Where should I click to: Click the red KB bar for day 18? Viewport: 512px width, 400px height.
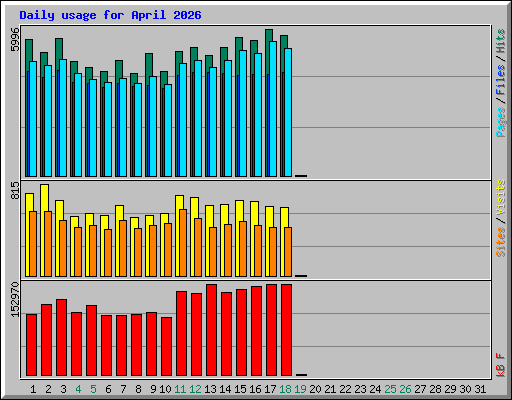(x=286, y=330)
